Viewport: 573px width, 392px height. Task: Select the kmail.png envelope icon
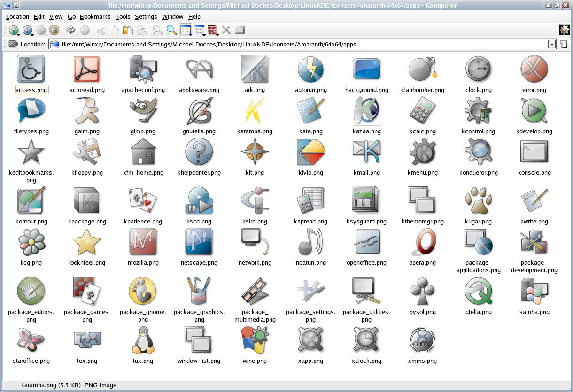tap(367, 152)
